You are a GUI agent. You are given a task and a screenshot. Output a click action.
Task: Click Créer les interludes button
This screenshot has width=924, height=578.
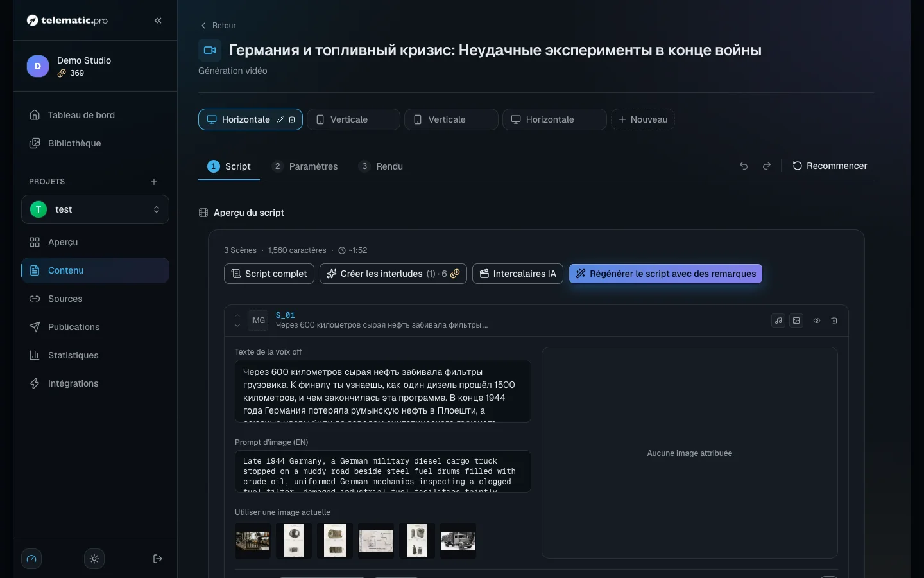click(393, 274)
